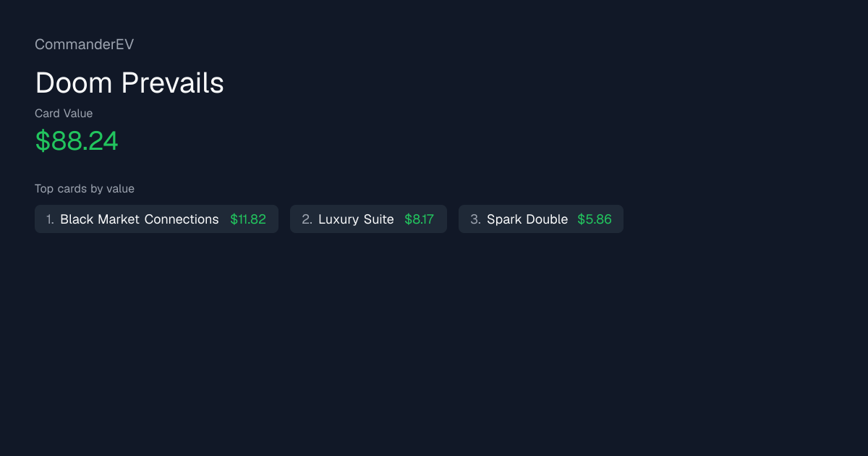
Task: Click rank number 3 in top cards
Action: (475, 219)
